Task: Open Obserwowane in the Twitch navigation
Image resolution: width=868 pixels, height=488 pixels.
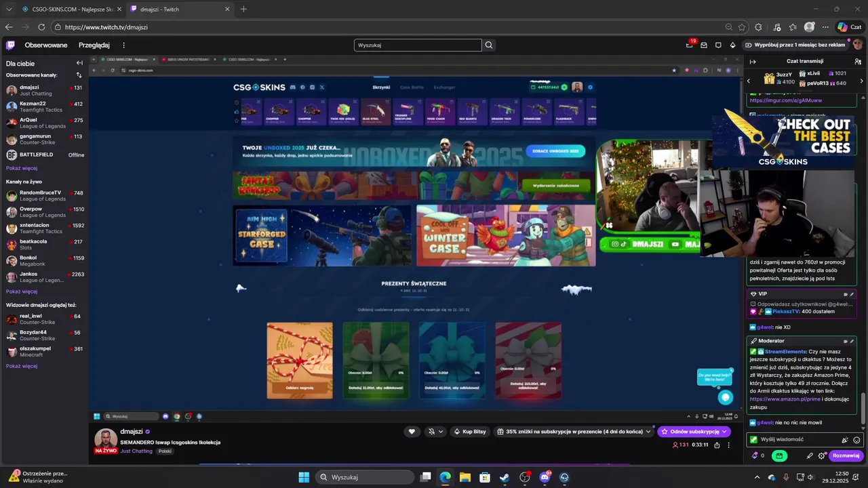Action: [46, 45]
